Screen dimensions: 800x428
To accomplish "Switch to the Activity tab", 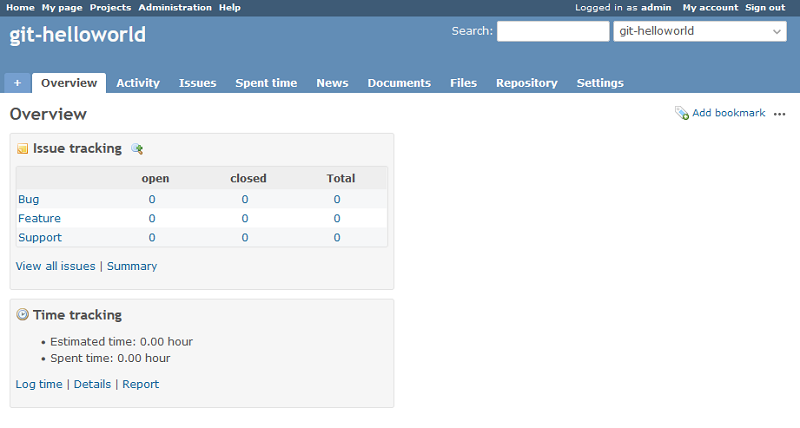I will [x=138, y=83].
